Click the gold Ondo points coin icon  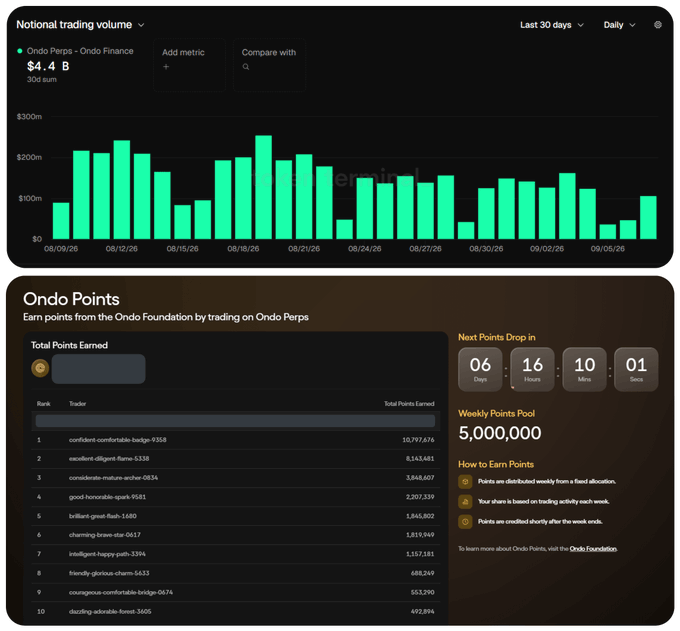pyautogui.click(x=40, y=368)
